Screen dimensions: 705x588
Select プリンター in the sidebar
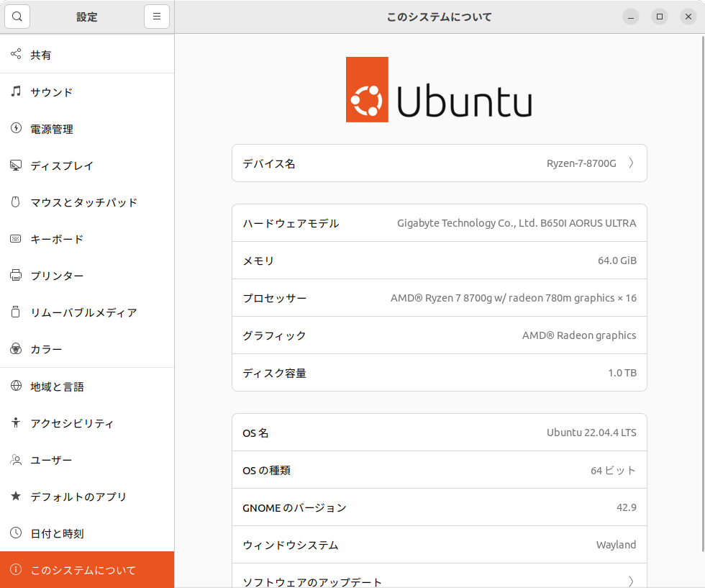coord(87,276)
